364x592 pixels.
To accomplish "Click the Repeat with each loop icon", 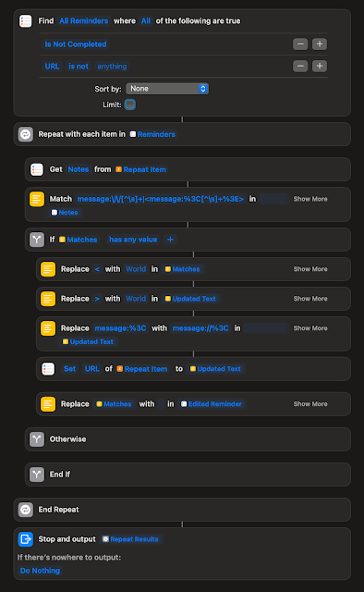I will click(26, 134).
